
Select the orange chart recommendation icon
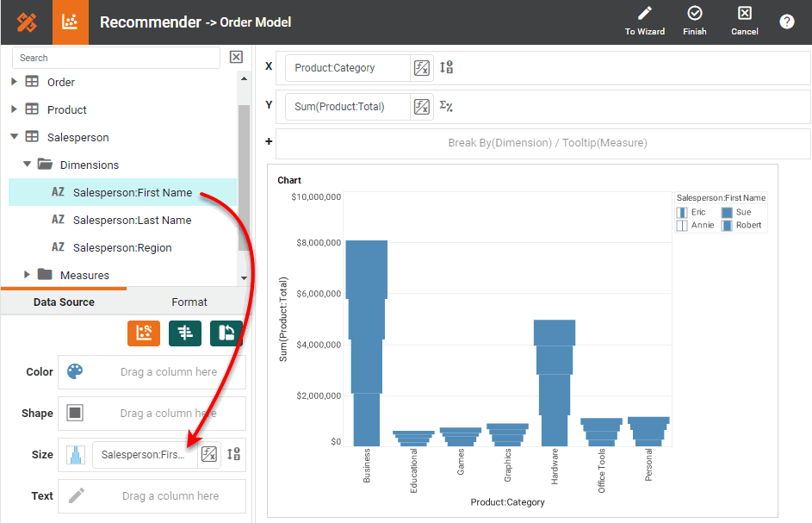(143, 333)
